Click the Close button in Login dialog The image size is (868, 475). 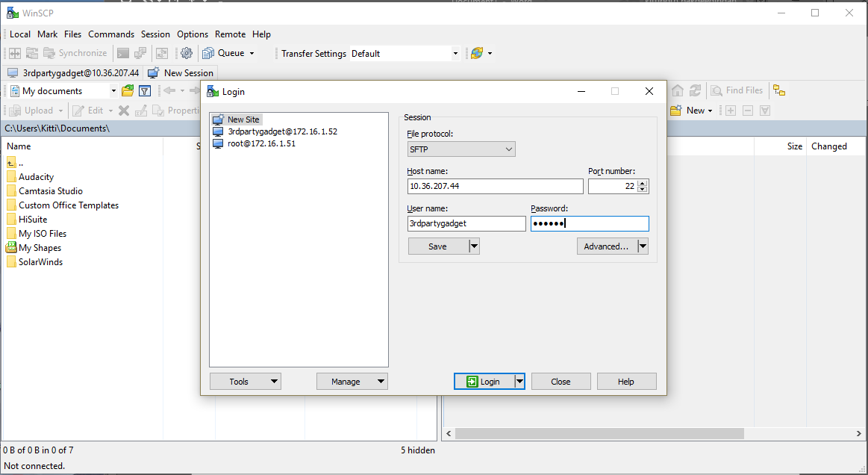point(561,382)
